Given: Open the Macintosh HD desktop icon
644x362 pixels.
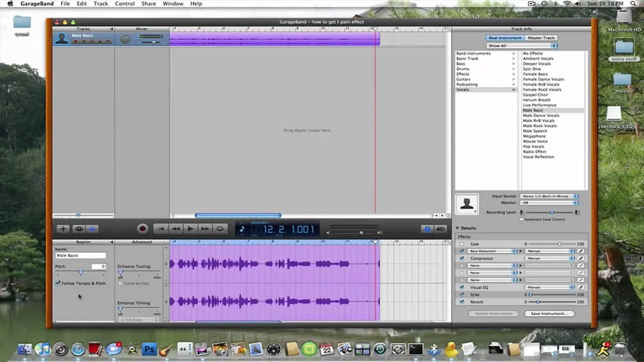Looking at the screenshot, I should coord(624,20).
